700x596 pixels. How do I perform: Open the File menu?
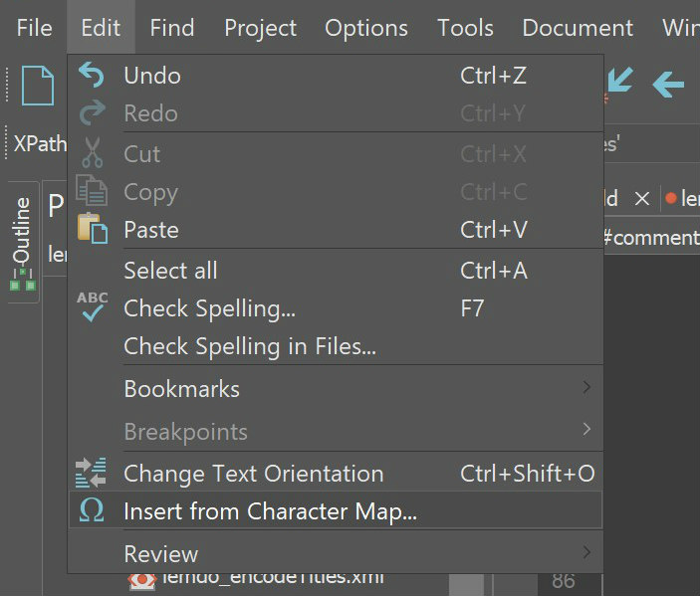[35, 28]
